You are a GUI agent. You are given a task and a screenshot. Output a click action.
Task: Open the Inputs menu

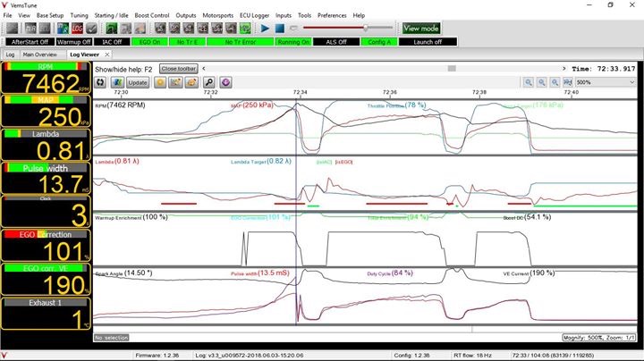(x=284, y=15)
